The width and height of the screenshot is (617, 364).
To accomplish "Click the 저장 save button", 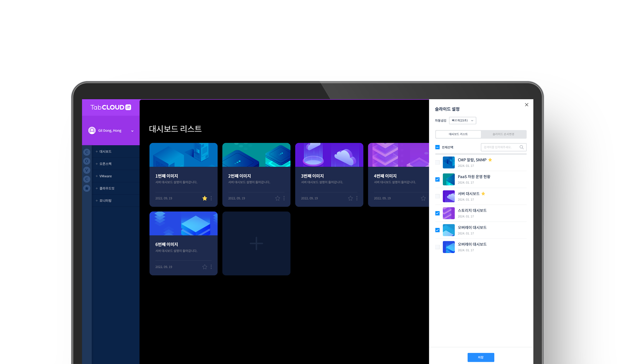I will click(x=481, y=357).
